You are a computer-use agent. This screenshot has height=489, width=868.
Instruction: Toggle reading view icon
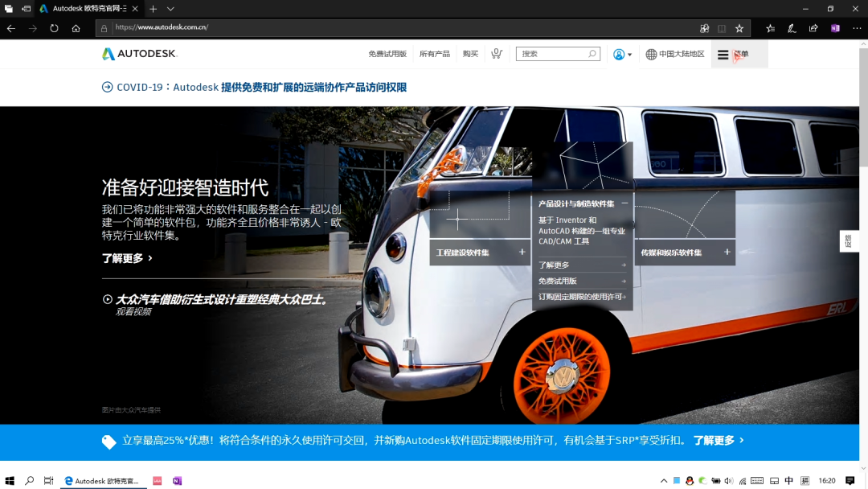[x=721, y=28]
